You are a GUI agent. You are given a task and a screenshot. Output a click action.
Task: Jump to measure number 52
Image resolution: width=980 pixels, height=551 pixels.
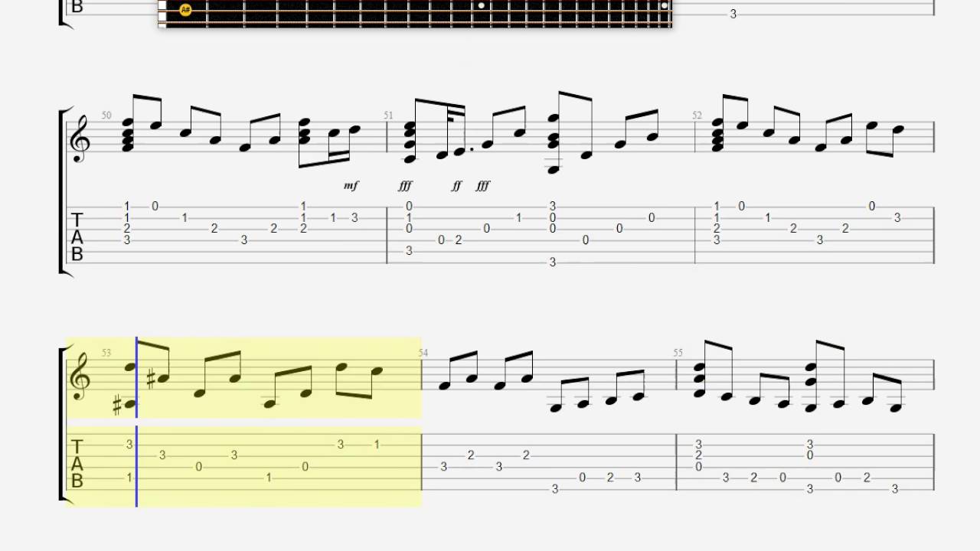pyautogui.click(x=697, y=116)
